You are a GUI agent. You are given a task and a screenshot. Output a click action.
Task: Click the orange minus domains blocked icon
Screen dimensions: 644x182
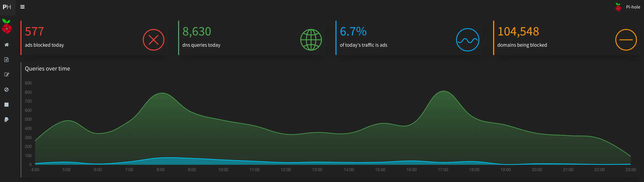[626, 40]
